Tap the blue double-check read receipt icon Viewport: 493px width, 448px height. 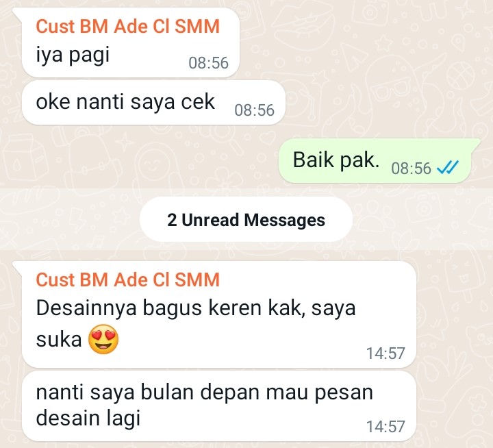448,167
